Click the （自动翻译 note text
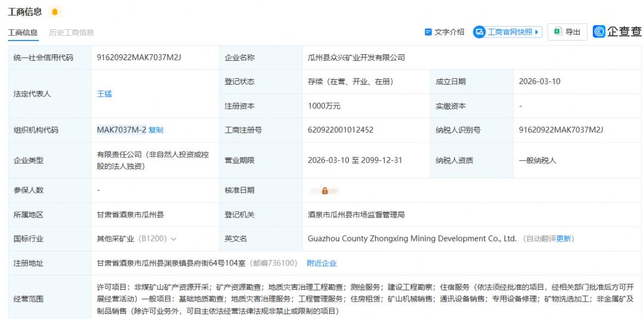644x319 pixels. (x=539, y=239)
